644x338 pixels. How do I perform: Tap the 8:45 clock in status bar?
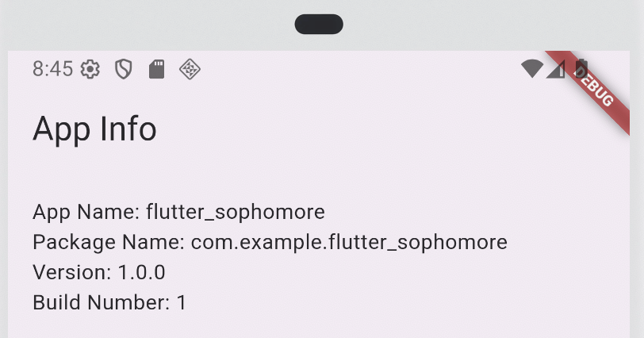52,69
